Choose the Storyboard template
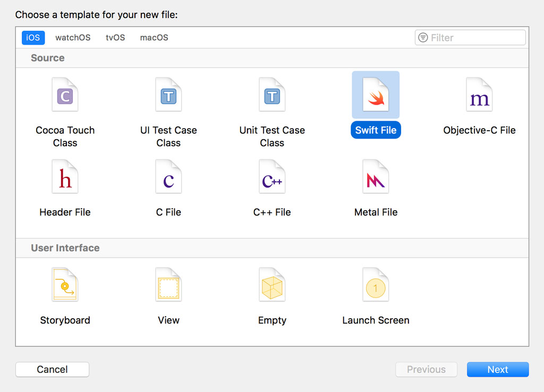 (x=65, y=285)
